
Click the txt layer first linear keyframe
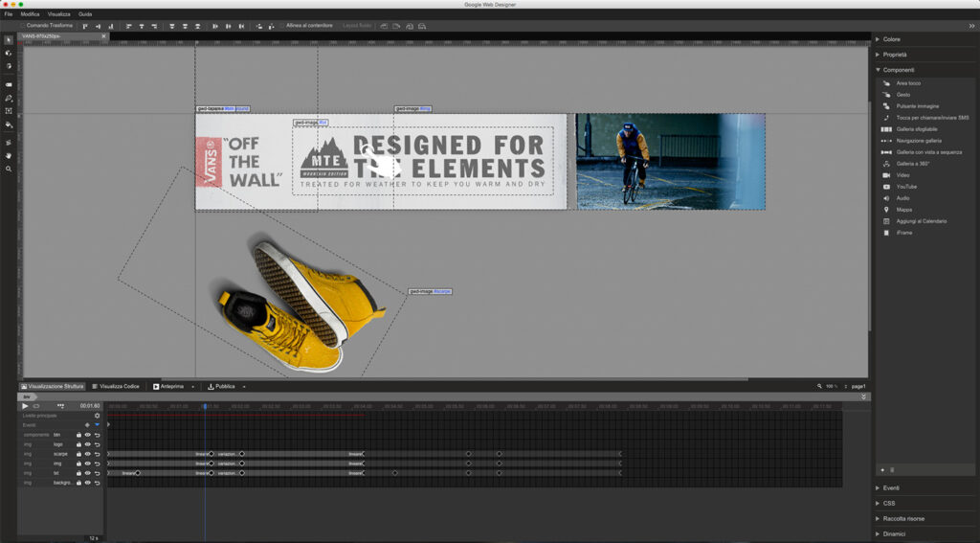pyautogui.click(x=138, y=473)
